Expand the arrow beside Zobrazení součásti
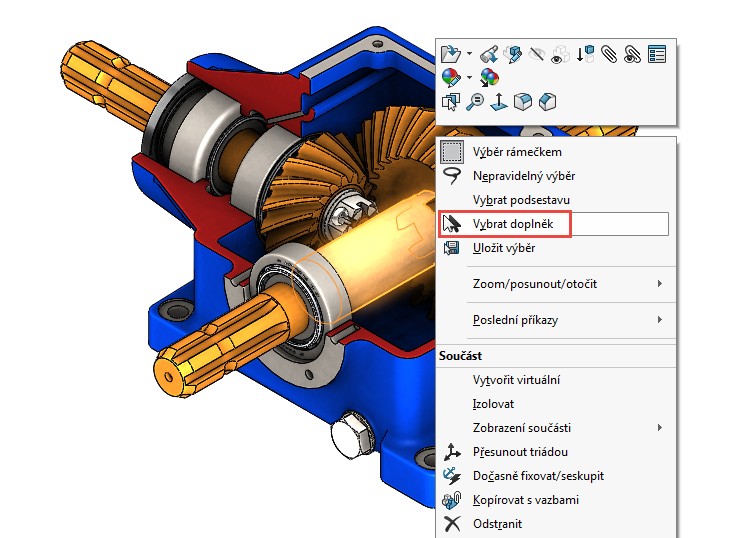Viewport: 750px width, 538px height. click(660, 428)
